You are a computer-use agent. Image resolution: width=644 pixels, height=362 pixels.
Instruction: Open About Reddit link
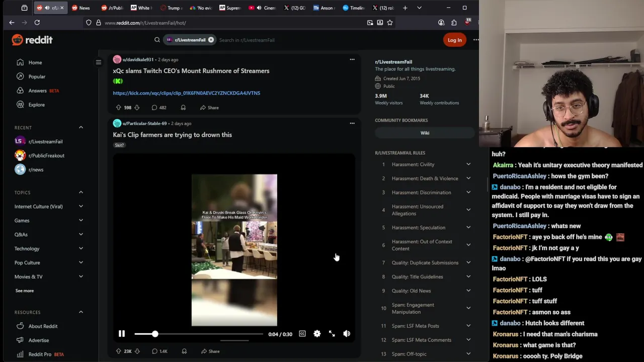pos(43,326)
